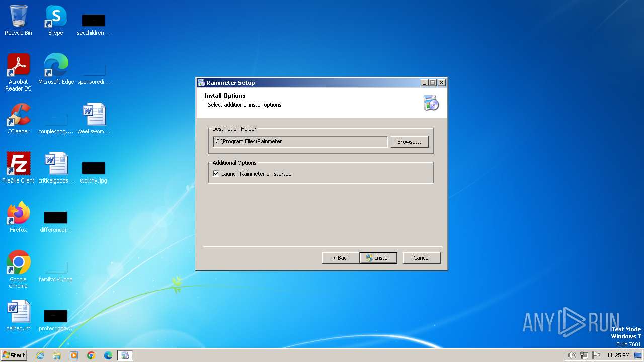Click the 11:25 PM taskbar clock

pos(618,355)
